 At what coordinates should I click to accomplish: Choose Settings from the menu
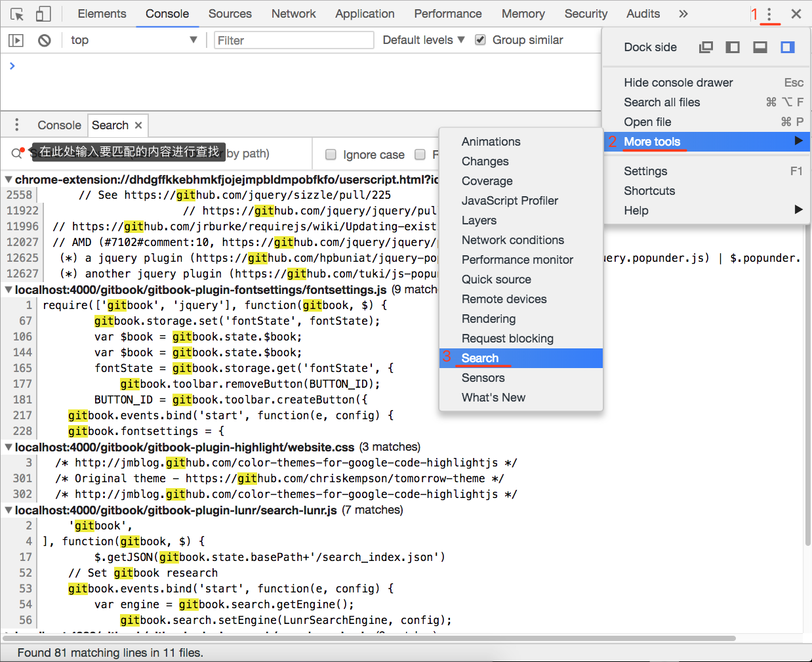645,171
